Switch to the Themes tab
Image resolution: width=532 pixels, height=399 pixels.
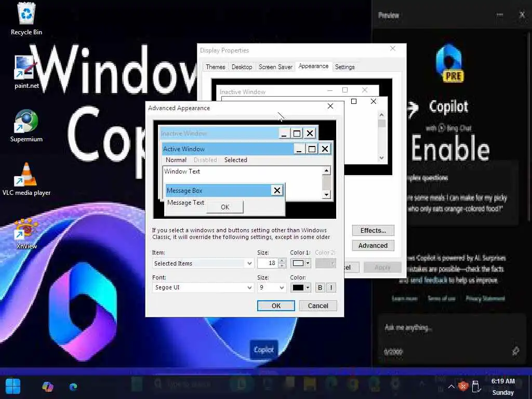[x=216, y=67]
